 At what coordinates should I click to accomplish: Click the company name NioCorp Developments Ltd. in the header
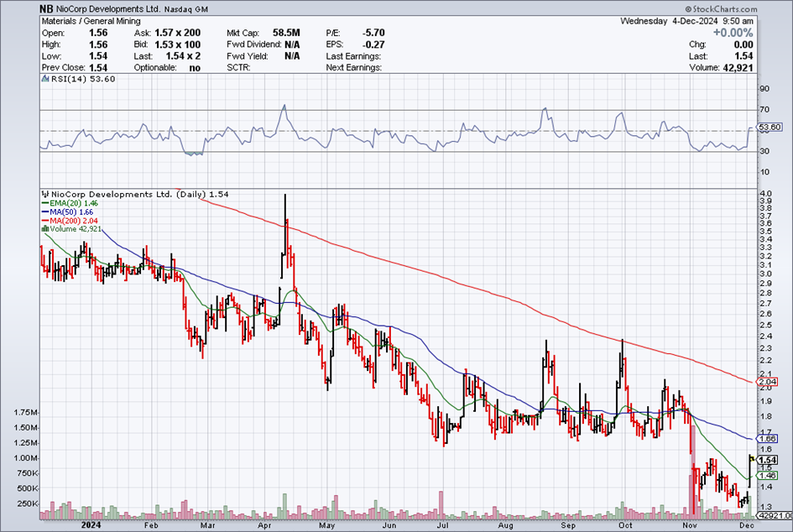pyautogui.click(x=108, y=9)
